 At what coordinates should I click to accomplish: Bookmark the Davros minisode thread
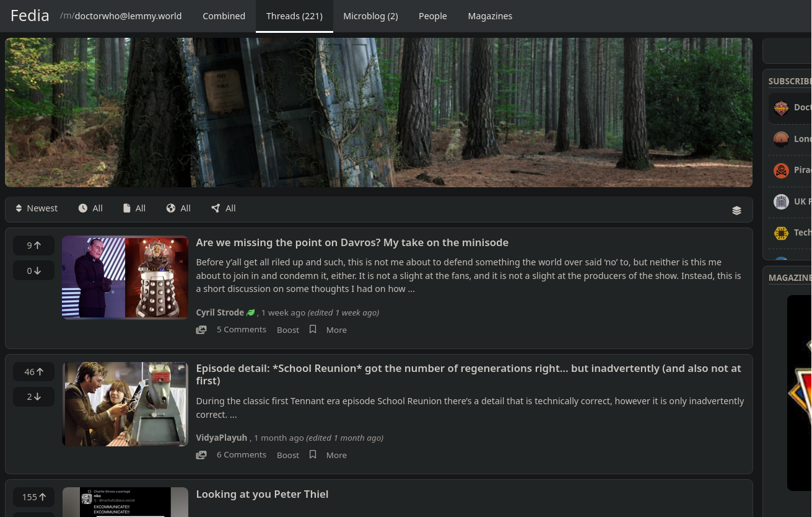pyautogui.click(x=313, y=329)
